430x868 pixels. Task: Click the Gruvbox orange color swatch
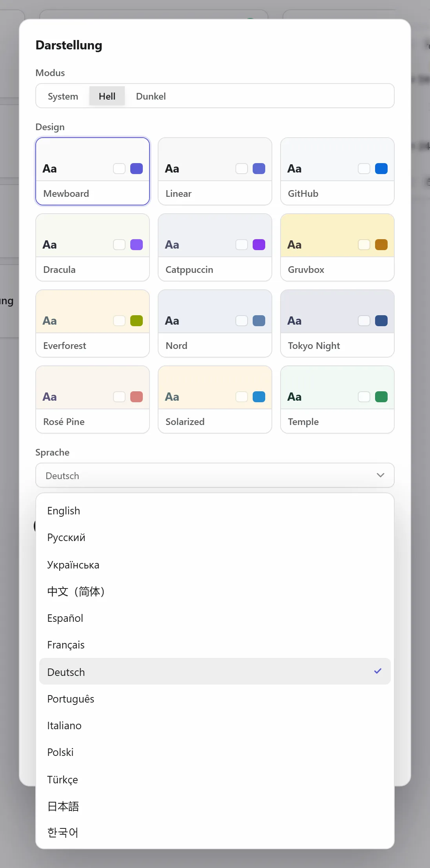tap(381, 245)
